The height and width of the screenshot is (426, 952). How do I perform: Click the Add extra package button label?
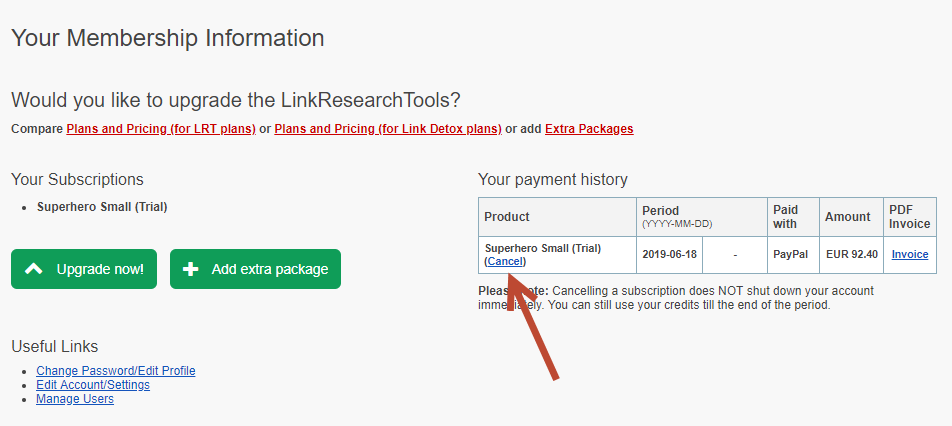click(270, 269)
